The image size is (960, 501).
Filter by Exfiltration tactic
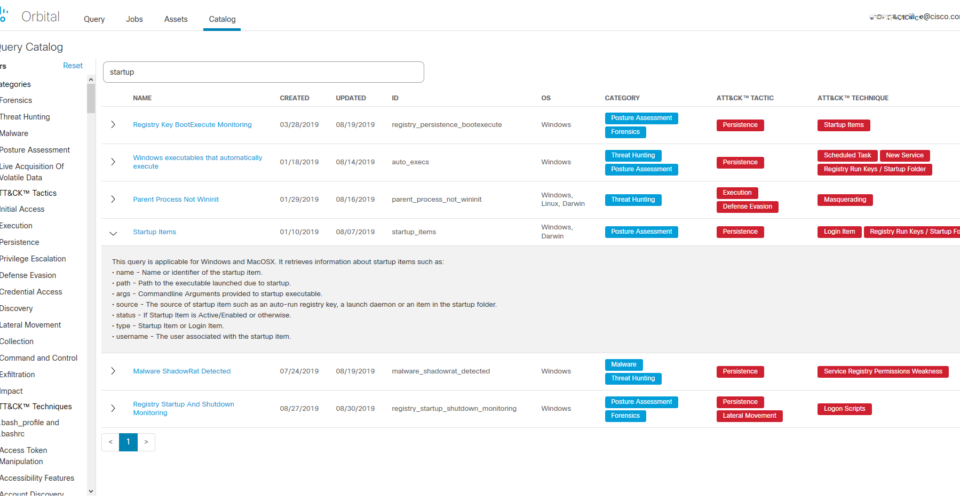[18, 375]
